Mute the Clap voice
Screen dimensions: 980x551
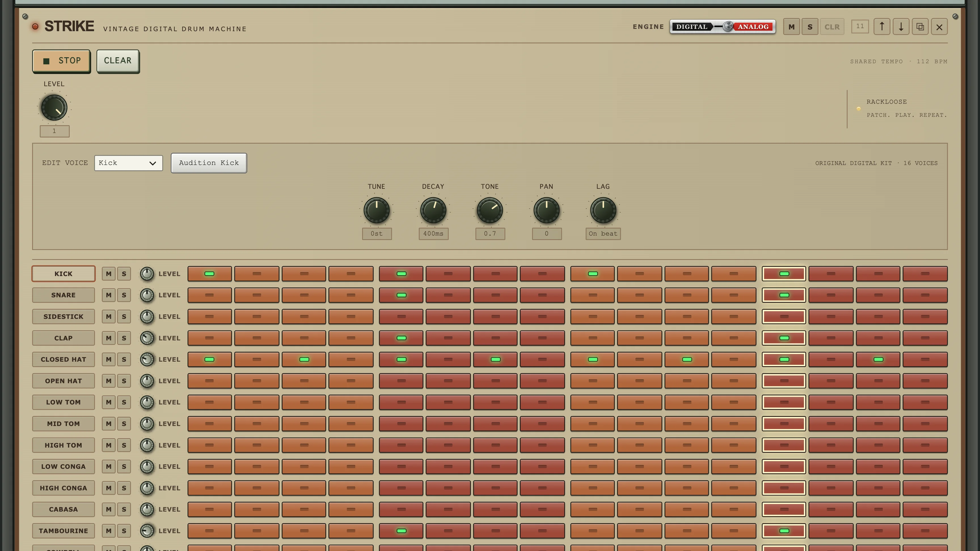coord(109,338)
